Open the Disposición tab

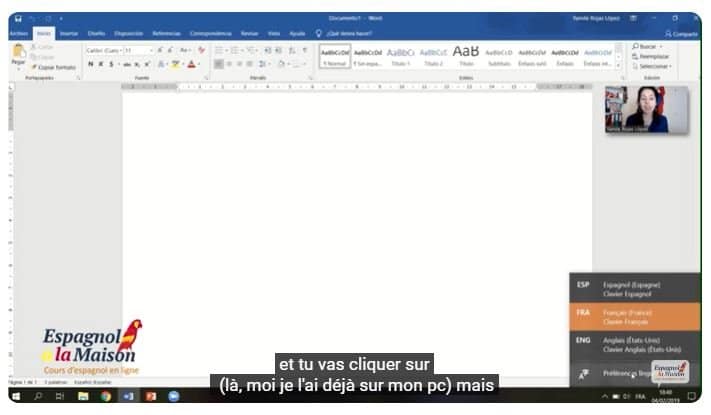[128, 34]
